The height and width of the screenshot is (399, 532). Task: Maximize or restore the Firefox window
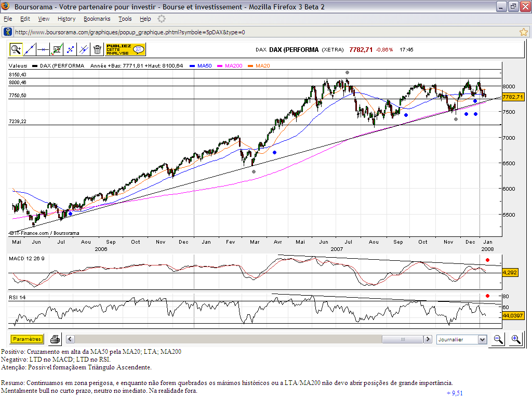(x=513, y=6)
